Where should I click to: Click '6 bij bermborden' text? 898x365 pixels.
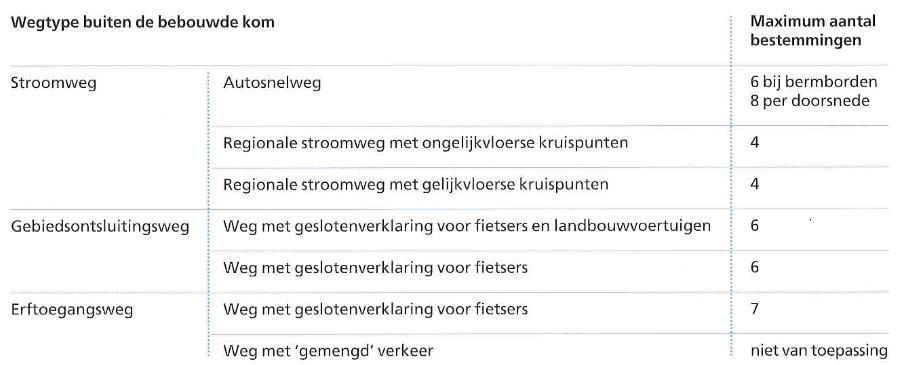(x=814, y=82)
